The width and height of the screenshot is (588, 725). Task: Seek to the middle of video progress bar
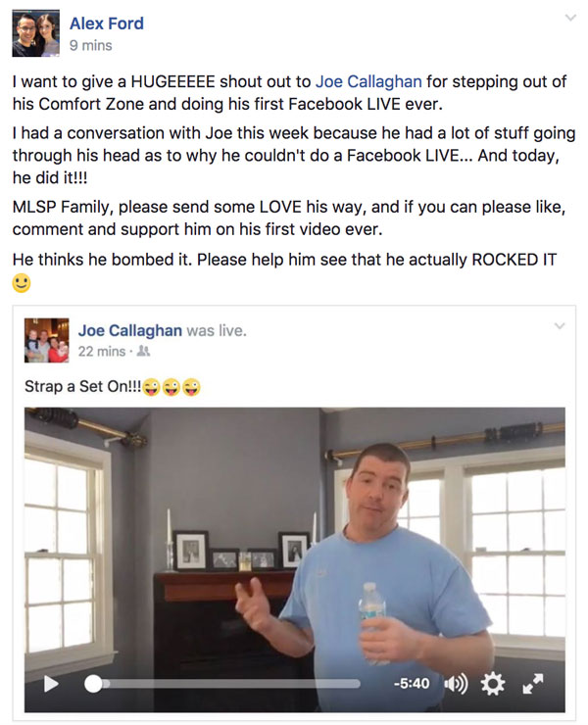222,684
